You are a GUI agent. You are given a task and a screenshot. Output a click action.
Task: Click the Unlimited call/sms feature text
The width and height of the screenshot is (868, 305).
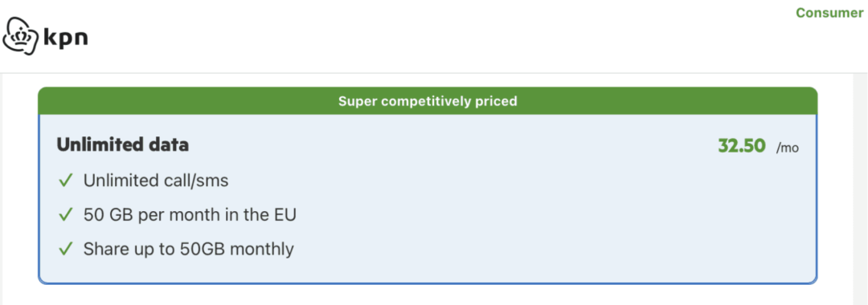tap(156, 181)
